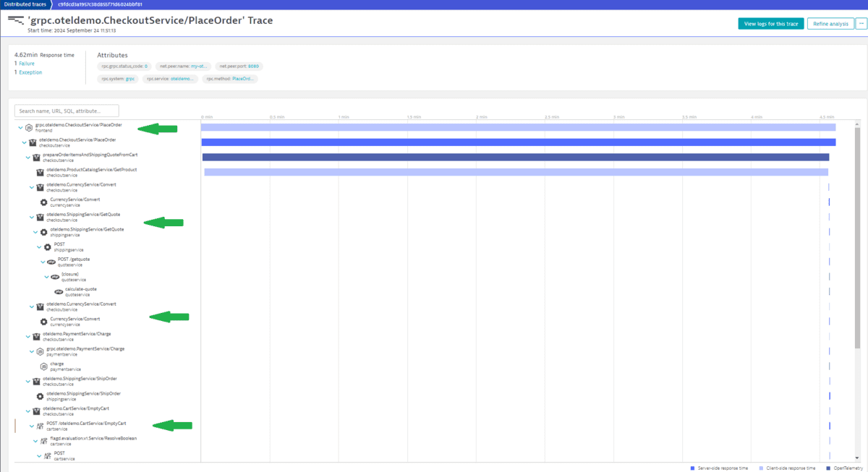The width and height of the screenshot is (868, 472).
Task: Open Refine analysis
Action: (x=831, y=23)
